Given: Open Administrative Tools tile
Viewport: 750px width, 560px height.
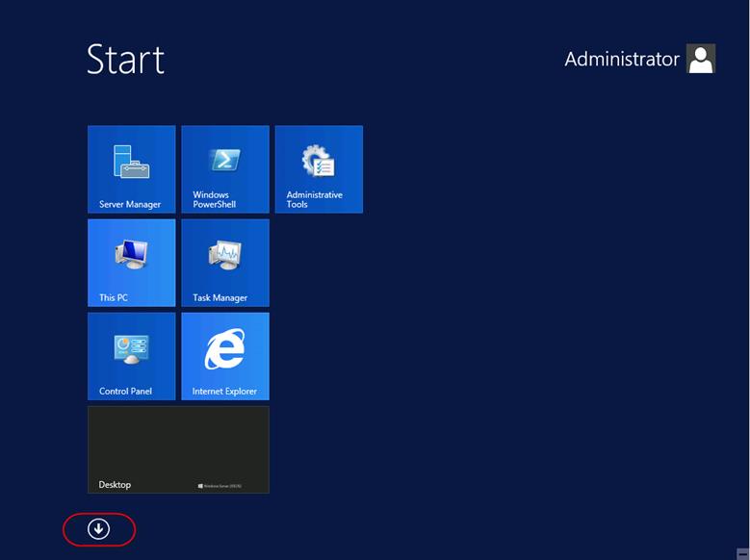Looking at the screenshot, I should (319, 169).
